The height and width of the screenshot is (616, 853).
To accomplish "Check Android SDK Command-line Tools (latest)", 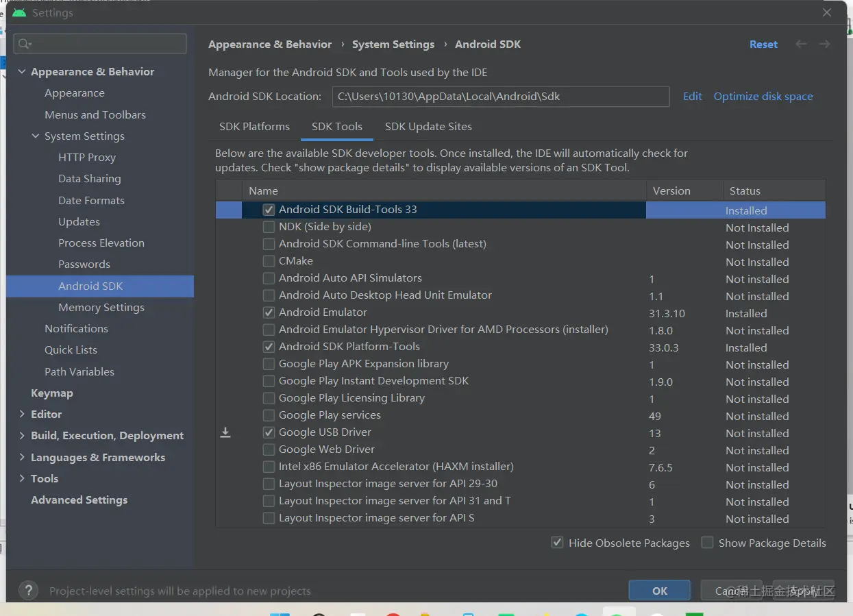I will click(269, 244).
